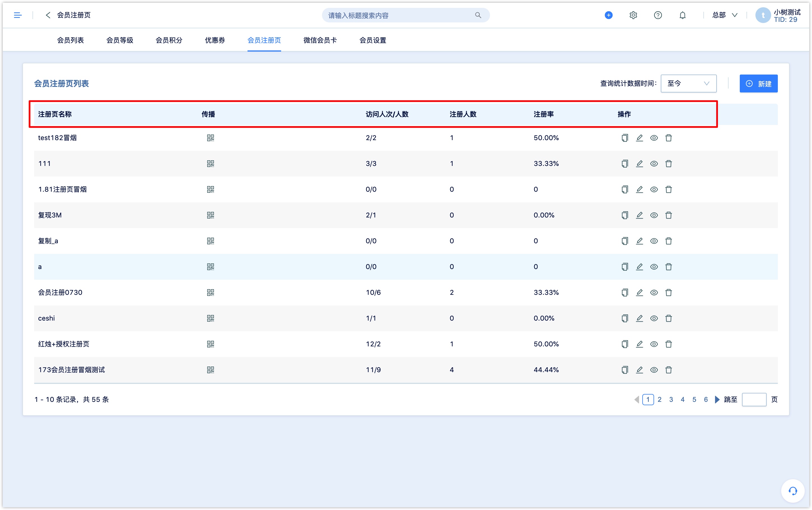Open the customer support headset icon
This screenshot has height=510, width=812.
tap(792, 491)
